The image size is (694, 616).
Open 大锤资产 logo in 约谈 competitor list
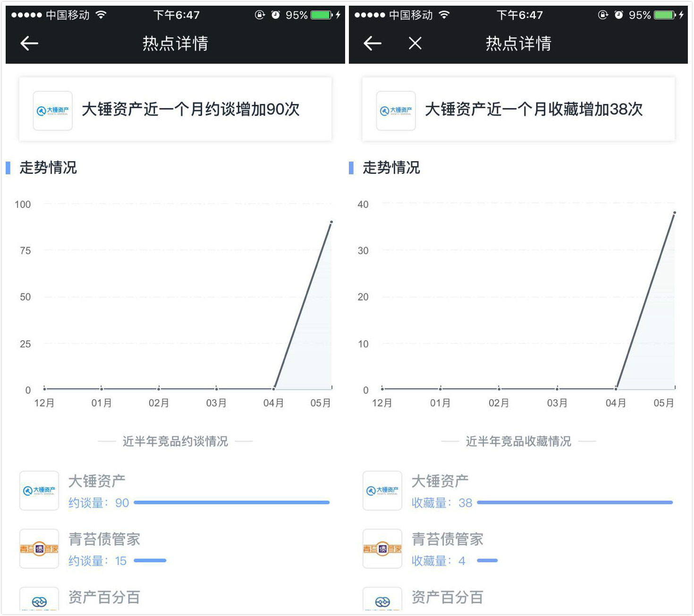pyautogui.click(x=39, y=490)
